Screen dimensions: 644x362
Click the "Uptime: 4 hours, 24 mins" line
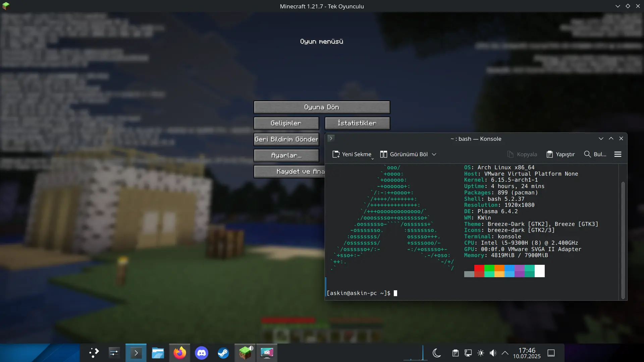click(504, 186)
